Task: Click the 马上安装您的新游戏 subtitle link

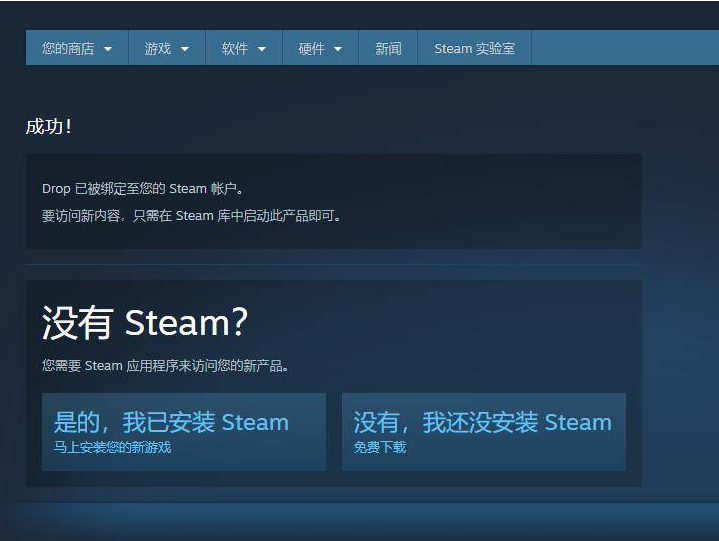Action: coord(112,447)
